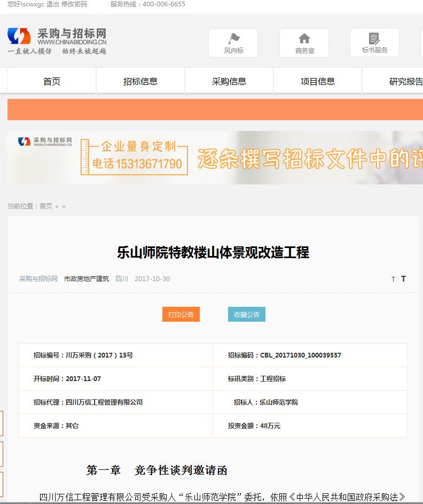The height and width of the screenshot is (504, 423).
Task: Click the 采购与招标网 site logo
Action: 57,41
